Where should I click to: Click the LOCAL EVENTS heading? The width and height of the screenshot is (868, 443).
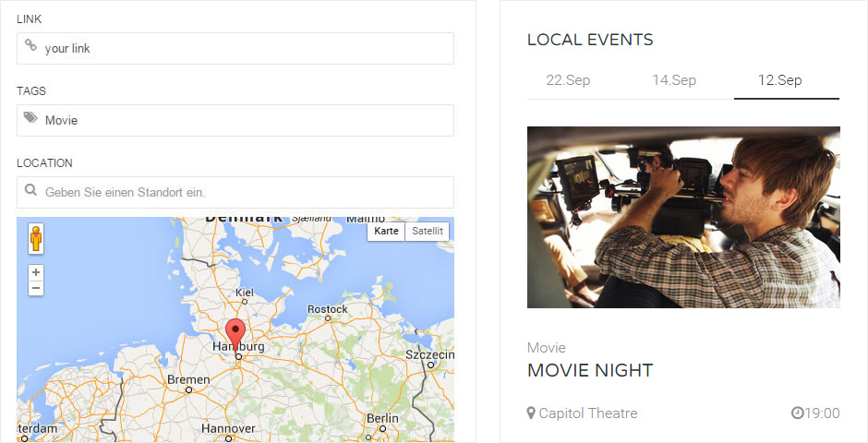[590, 40]
